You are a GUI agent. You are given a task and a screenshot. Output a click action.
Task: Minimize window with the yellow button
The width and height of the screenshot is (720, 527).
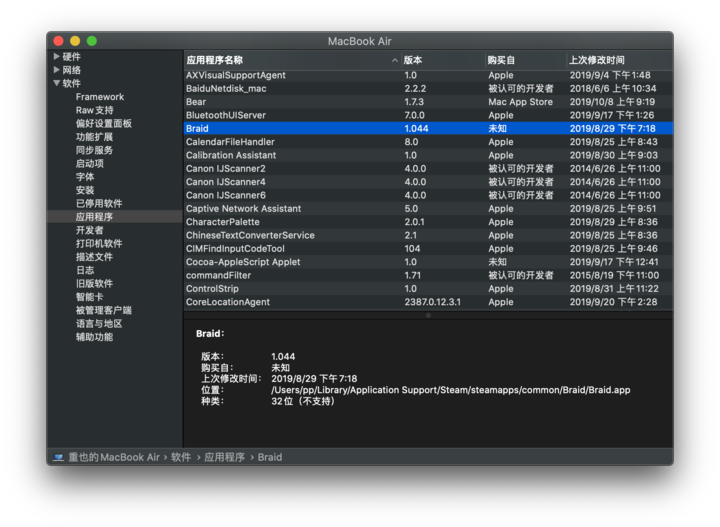[75, 41]
